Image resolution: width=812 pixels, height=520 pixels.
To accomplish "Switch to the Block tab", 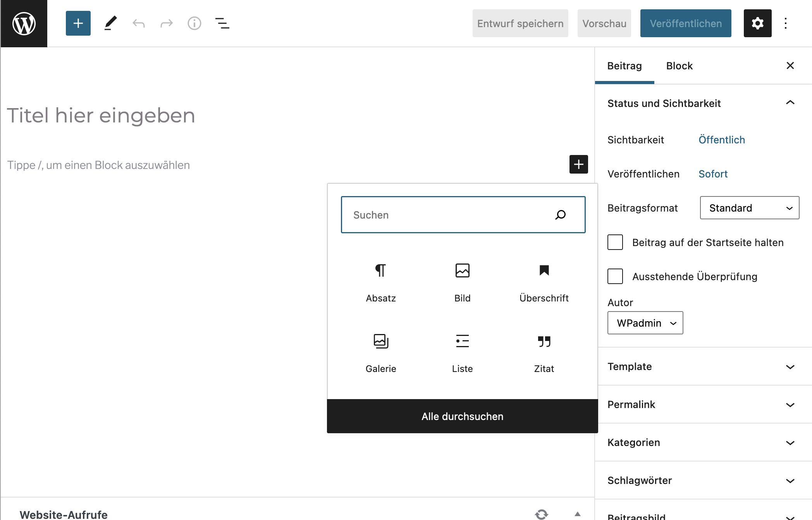I will click(679, 66).
